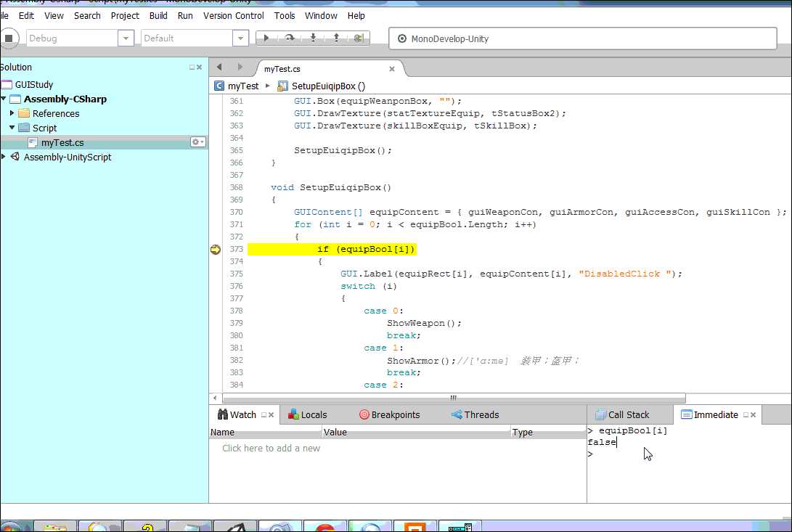
Task: Click the Assembly-UnityScript Unity icon
Action: coord(15,157)
